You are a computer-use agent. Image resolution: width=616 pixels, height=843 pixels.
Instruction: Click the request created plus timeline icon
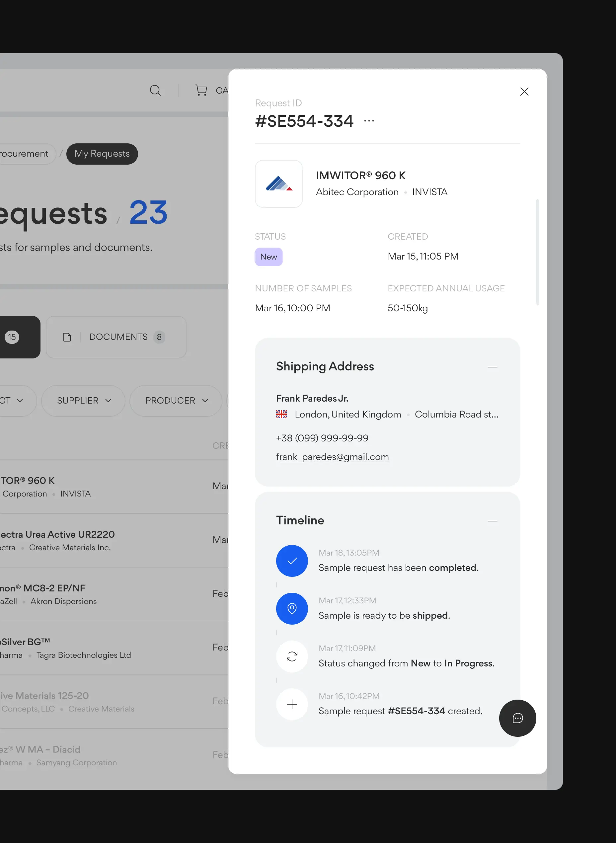click(292, 704)
